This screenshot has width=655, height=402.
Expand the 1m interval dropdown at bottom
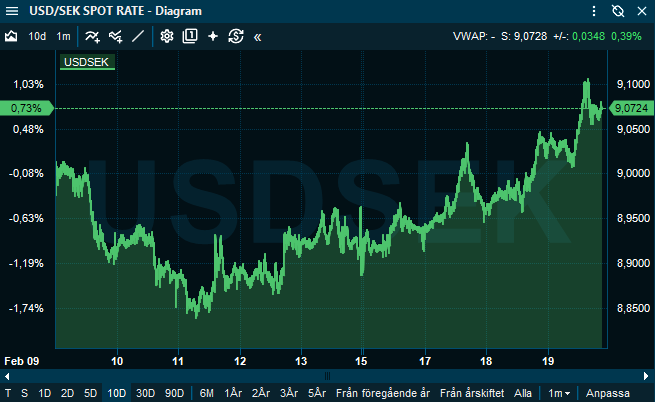[x=560, y=393]
